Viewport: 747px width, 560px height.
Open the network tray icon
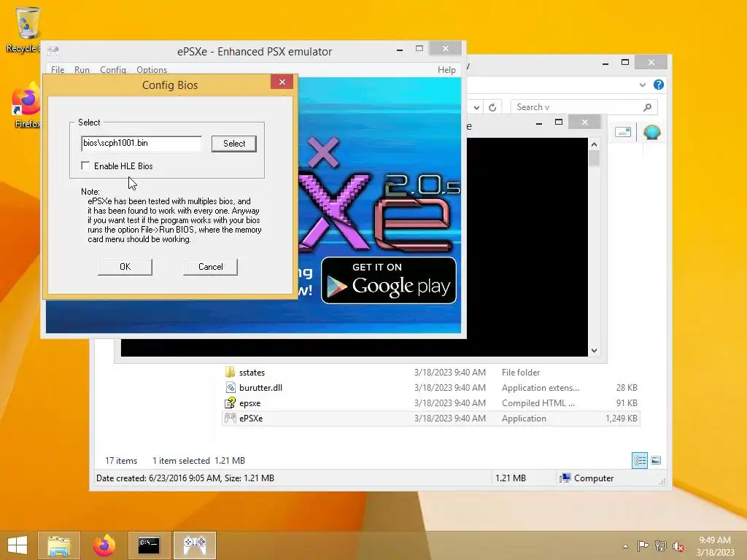click(x=660, y=545)
